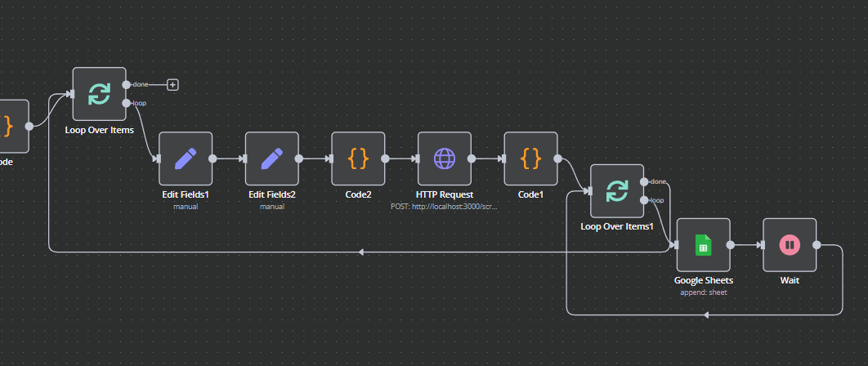Screen dimensions: 868x366
Task: Click the Code1 node output connector dot
Action: [557, 158]
